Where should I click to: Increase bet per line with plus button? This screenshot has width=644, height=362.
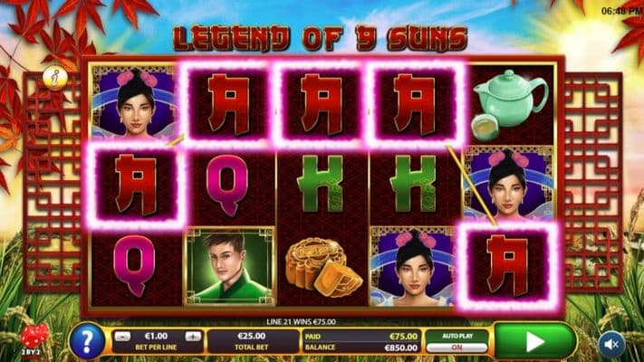point(193,337)
